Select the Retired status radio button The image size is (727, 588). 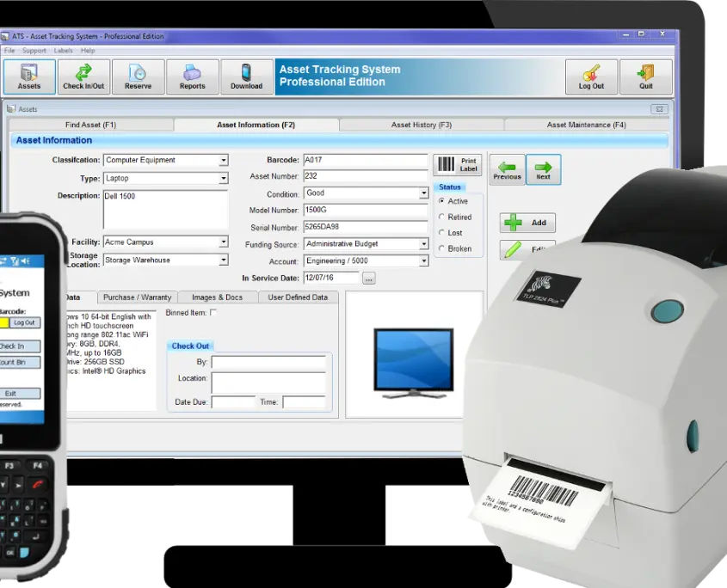click(441, 217)
